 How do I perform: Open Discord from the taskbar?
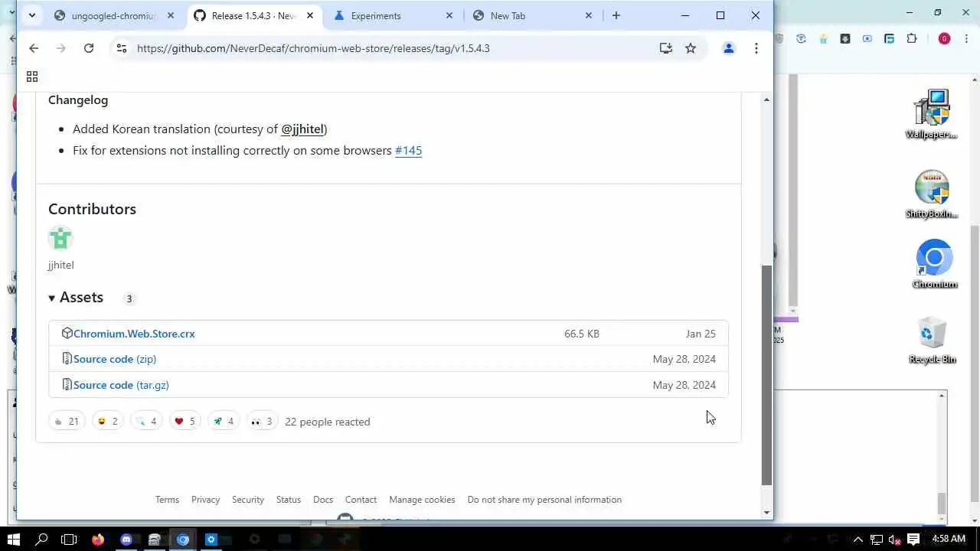126,540
